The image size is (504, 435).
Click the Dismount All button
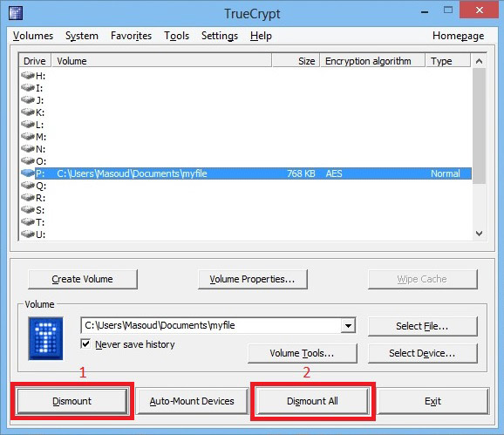pyautogui.click(x=312, y=401)
